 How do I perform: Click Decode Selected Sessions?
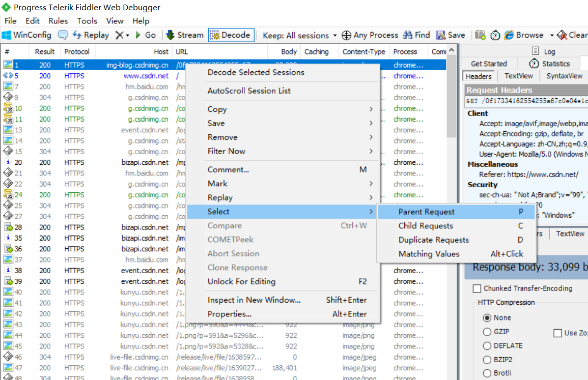pyautogui.click(x=283, y=72)
